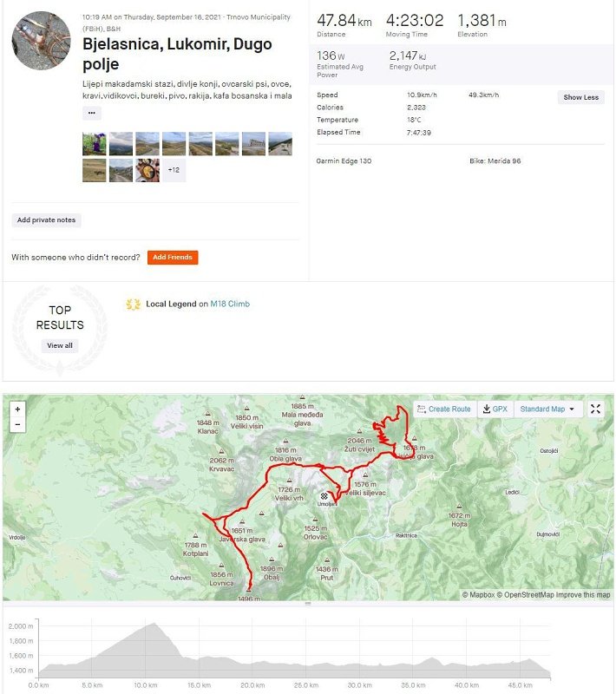
Task: Zoom out the map with minus icon
Action: [17, 424]
